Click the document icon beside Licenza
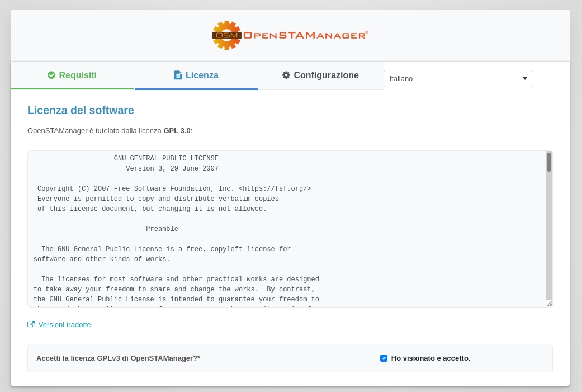Image resolution: width=582 pixels, height=392 pixels. point(178,75)
